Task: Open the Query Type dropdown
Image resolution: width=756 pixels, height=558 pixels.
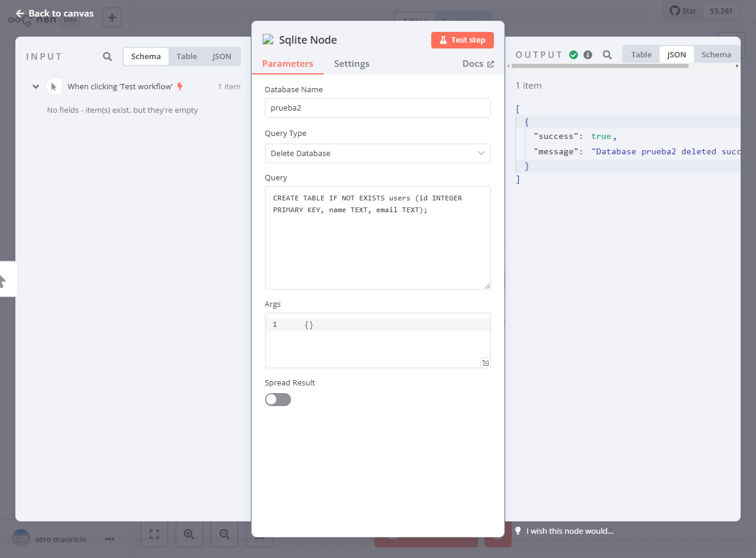Action: click(377, 153)
